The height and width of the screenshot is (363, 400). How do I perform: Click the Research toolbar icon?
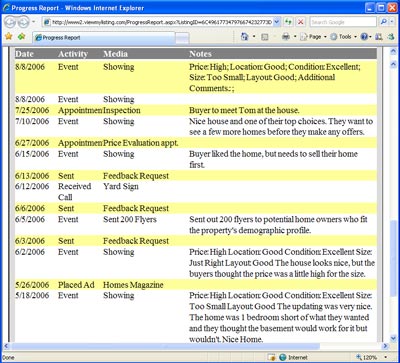point(379,37)
